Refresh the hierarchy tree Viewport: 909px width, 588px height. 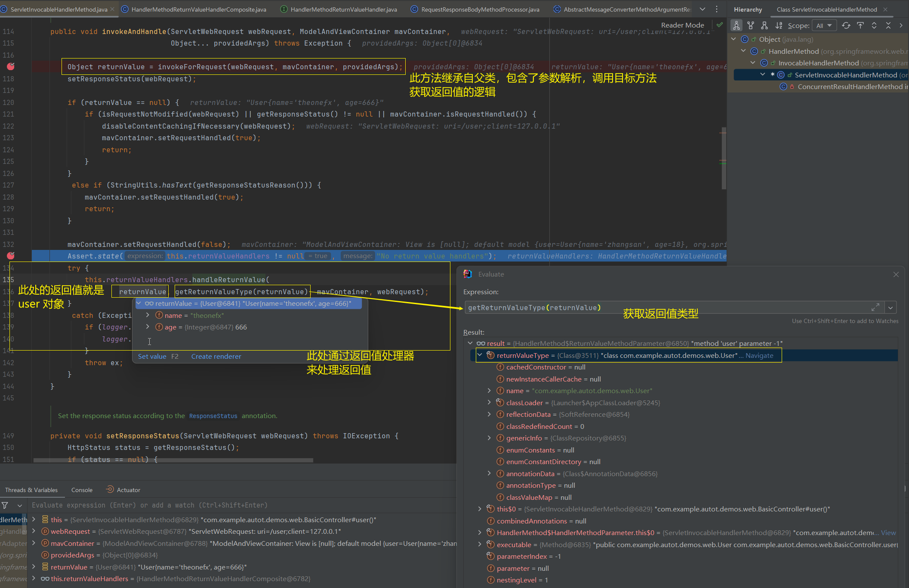pyautogui.click(x=846, y=26)
